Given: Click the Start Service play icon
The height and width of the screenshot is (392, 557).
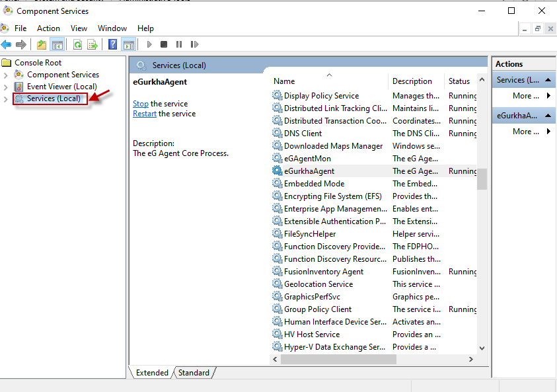Looking at the screenshot, I should point(149,44).
